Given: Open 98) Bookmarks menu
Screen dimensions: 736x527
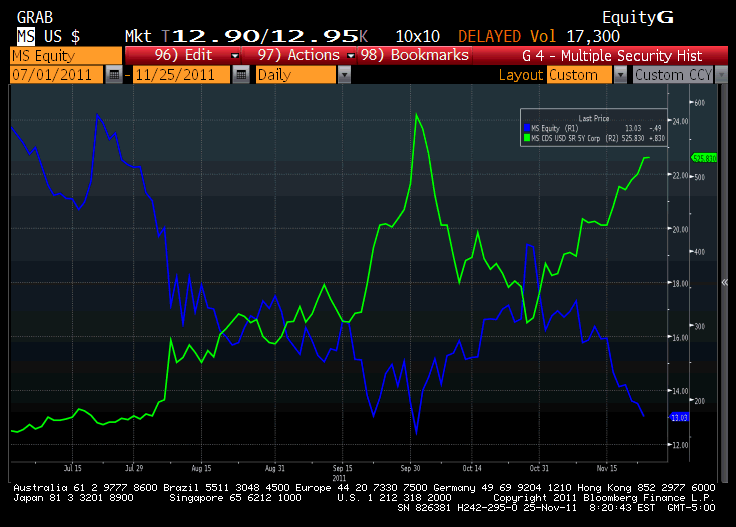Looking at the screenshot, I should [x=414, y=55].
